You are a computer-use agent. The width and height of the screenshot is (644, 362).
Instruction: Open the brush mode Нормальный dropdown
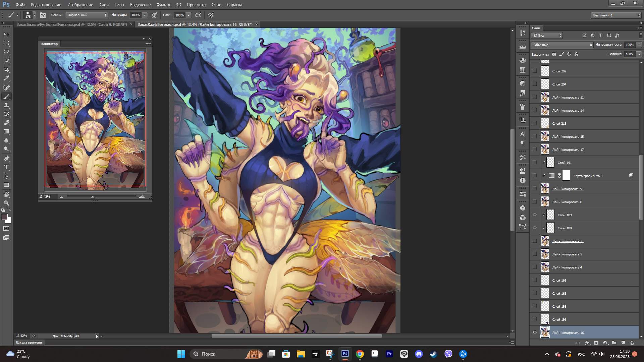point(87,15)
